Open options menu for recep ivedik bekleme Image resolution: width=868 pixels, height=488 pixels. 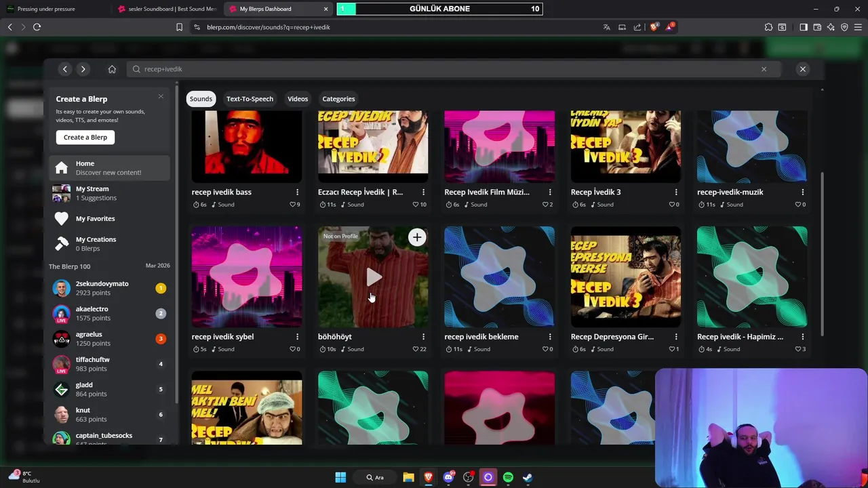[x=550, y=336]
